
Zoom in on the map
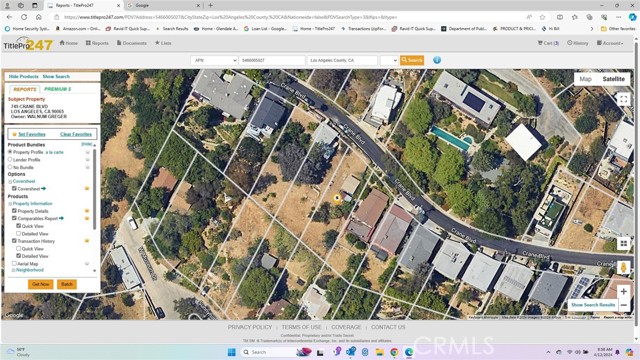[623, 291]
